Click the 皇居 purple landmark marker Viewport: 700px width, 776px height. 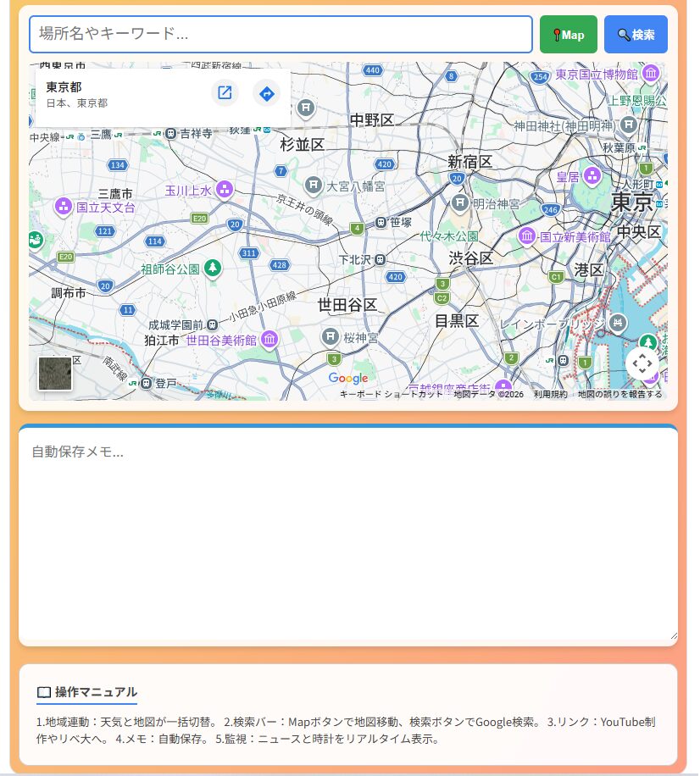click(592, 176)
